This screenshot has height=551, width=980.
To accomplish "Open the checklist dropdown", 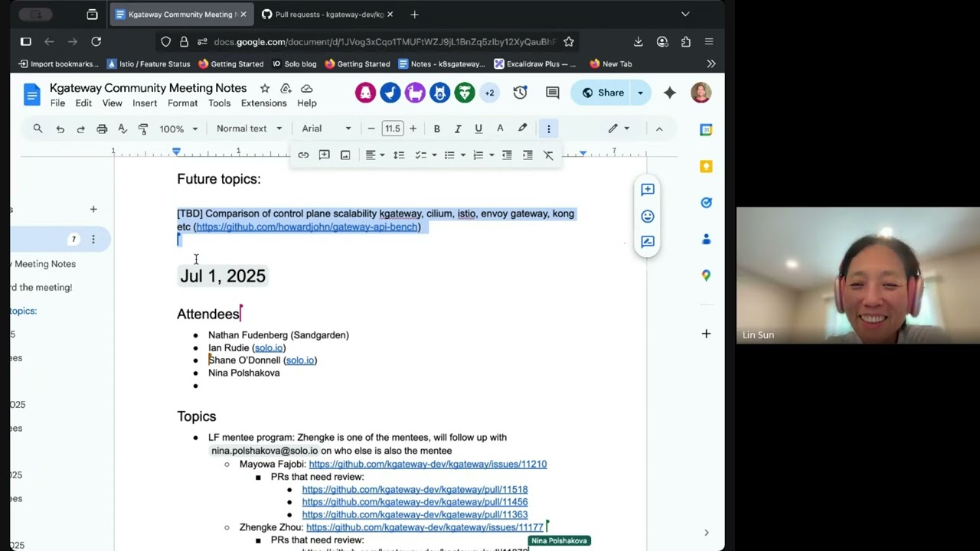I will [x=425, y=155].
